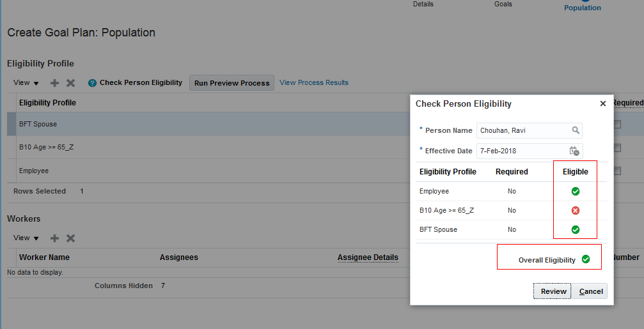Image resolution: width=644 pixels, height=329 pixels.
Task: Click add icon in Workers toolbar
Action: pyautogui.click(x=54, y=238)
